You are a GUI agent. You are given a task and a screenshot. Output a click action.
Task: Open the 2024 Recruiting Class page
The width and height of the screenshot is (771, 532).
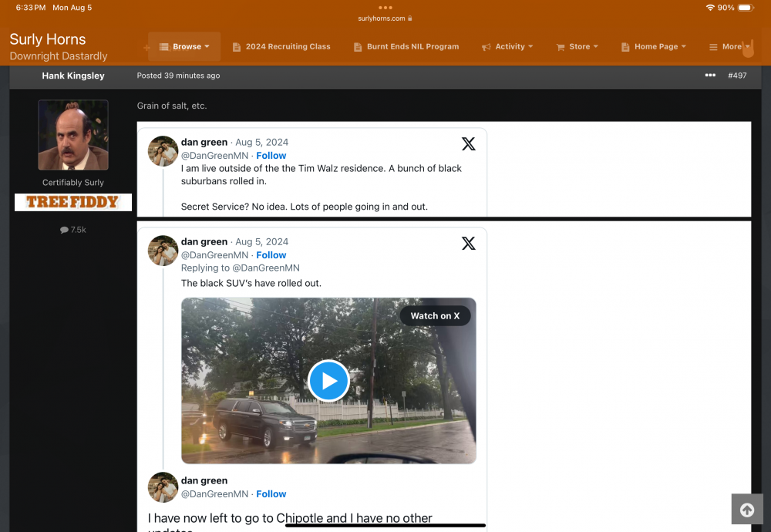[x=281, y=47]
